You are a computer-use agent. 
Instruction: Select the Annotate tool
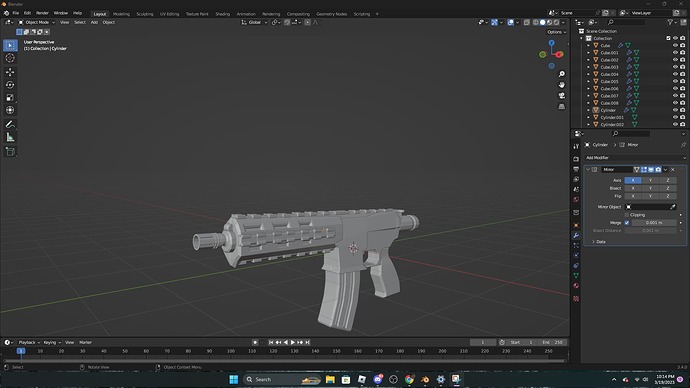(10, 124)
